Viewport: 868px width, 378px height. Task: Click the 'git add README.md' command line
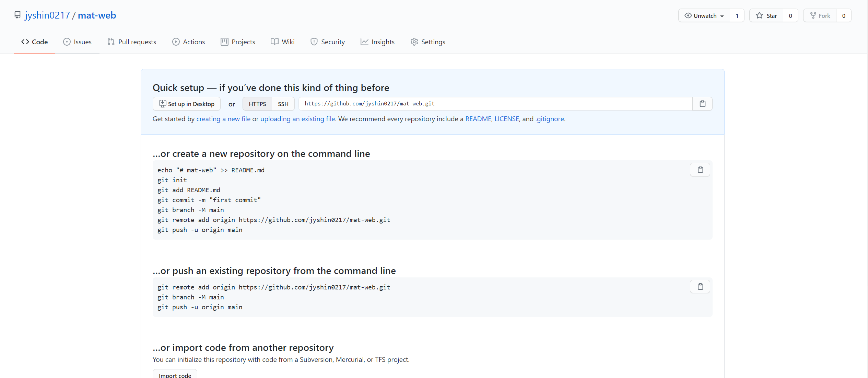(189, 190)
